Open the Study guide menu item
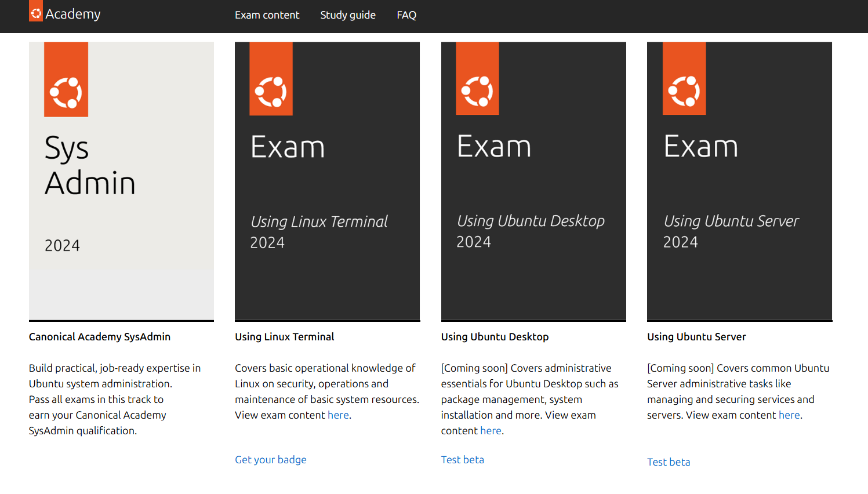The width and height of the screenshot is (868, 494). point(348,15)
